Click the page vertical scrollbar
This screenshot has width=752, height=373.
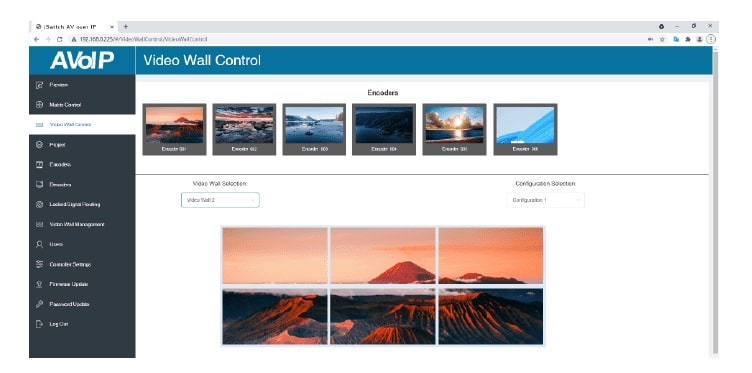click(716, 201)
